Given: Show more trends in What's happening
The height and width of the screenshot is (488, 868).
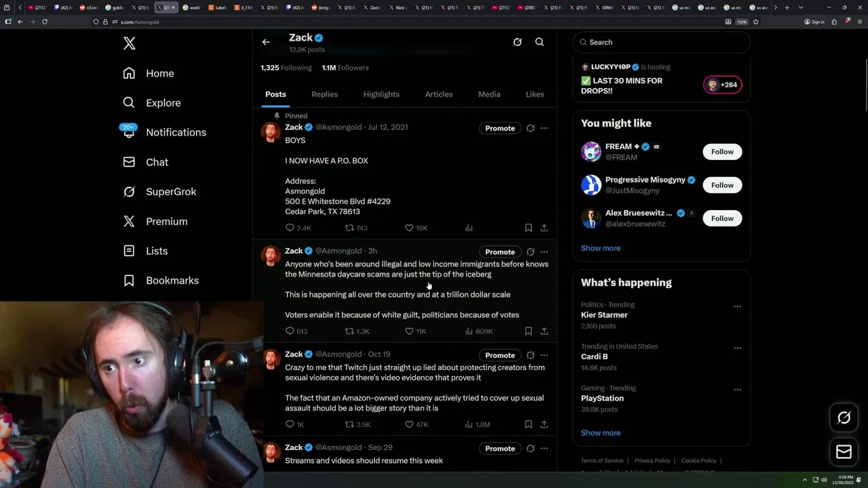Looking at the screenshot, I should point(601,433).
